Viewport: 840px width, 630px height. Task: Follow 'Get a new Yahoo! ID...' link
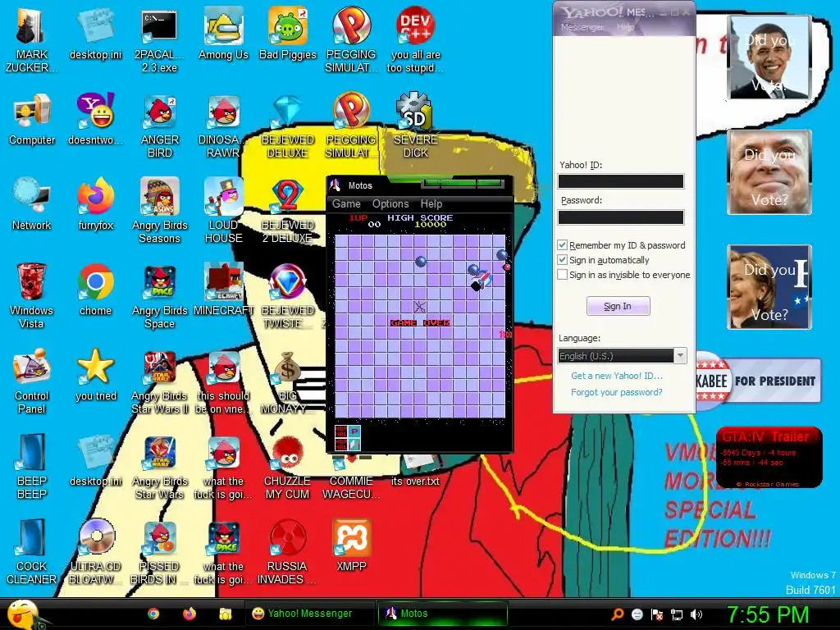coord(617,376)
